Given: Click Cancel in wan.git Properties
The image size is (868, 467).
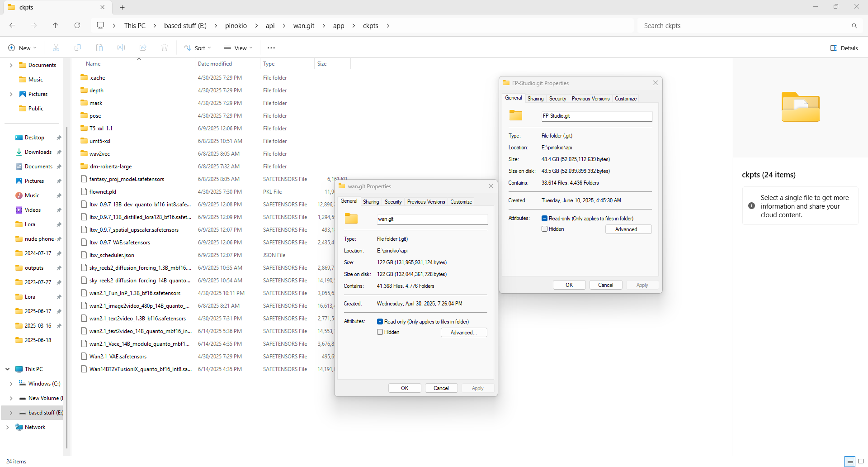Looking at the screenshot, I should tap(441, 388).
